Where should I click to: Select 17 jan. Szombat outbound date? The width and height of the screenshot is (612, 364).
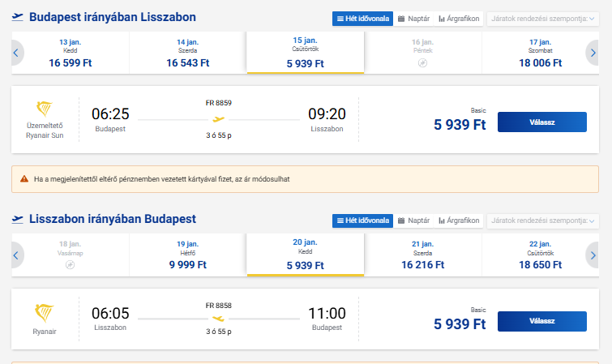point(541,53)
